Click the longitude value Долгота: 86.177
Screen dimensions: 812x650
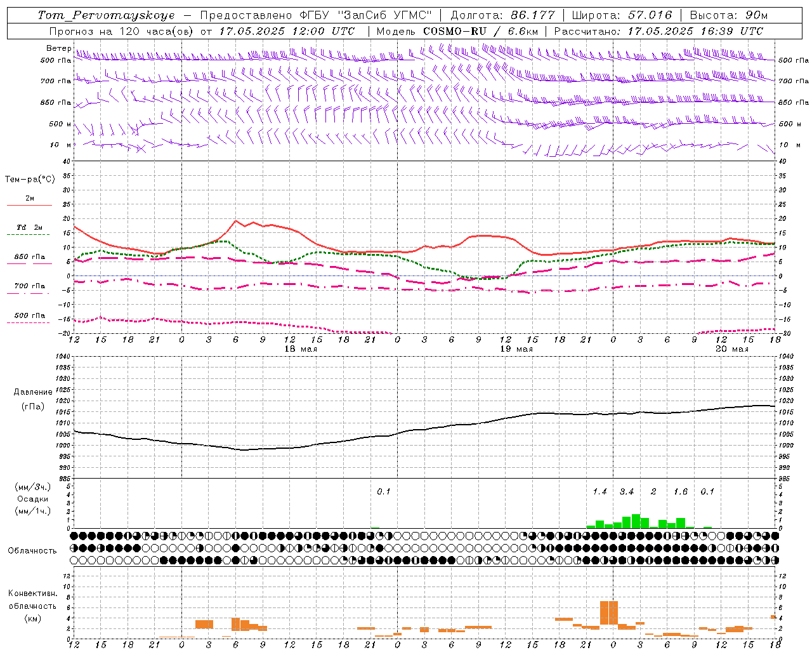502,15
